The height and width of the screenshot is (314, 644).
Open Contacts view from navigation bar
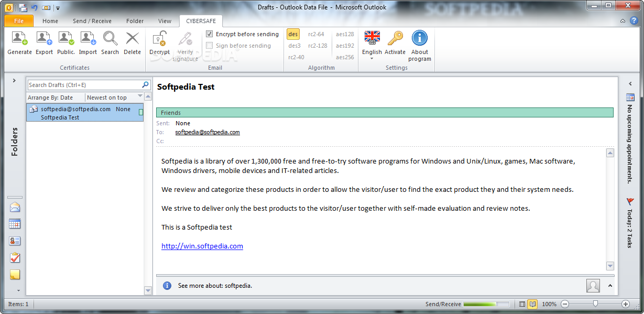[15, 241]
